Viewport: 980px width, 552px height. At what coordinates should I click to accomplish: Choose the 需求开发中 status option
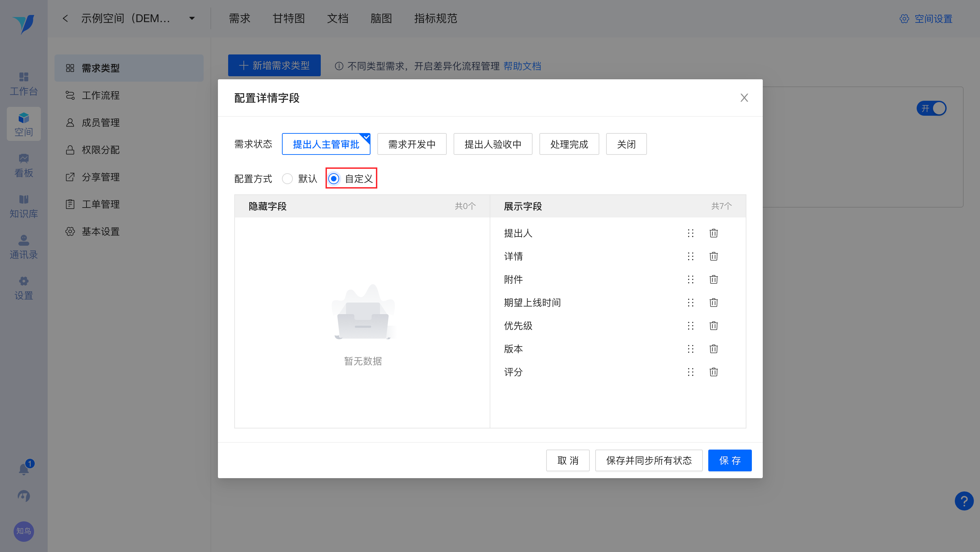coord(412,144)
